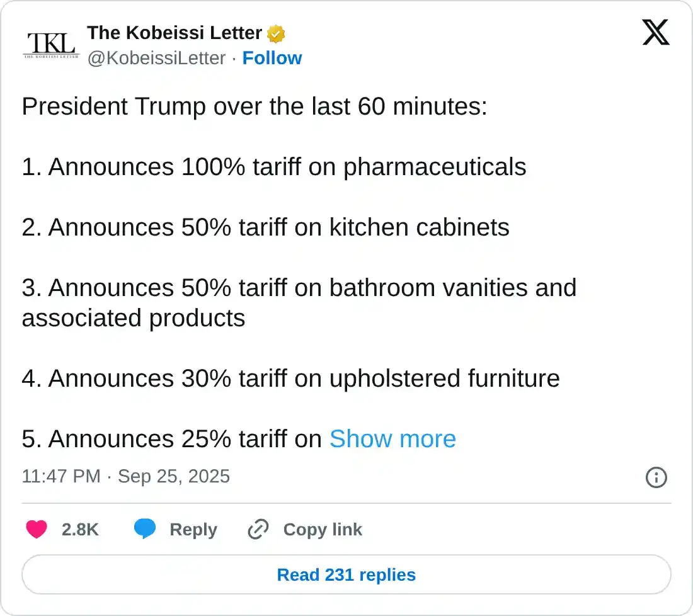
Task: Click the Copy link text label
Action: [x=323, y=530]
